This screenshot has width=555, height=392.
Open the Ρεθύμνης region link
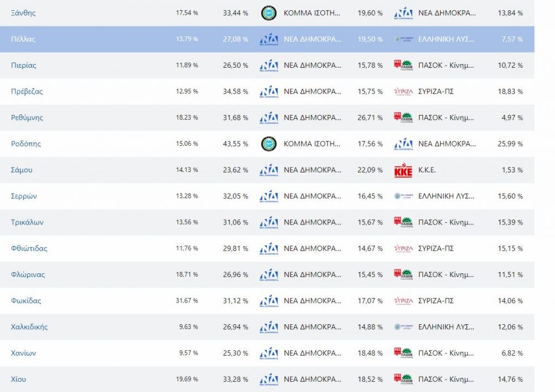click(x=27, y=118)
